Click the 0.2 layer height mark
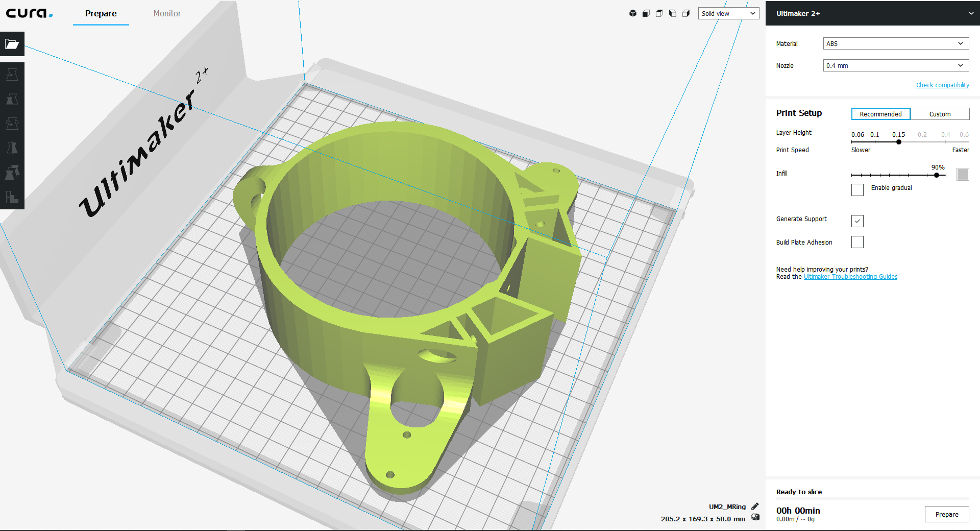 point(922,135)
